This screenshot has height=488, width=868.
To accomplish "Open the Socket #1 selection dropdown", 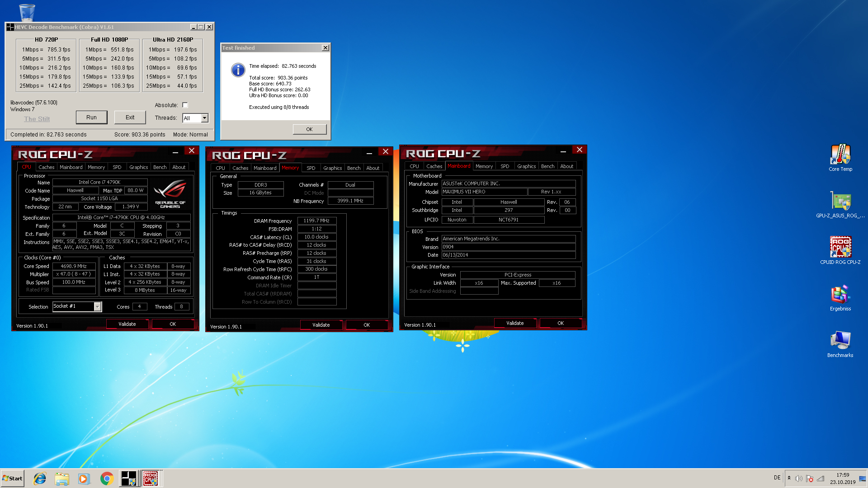I will (x=97, y=307).
